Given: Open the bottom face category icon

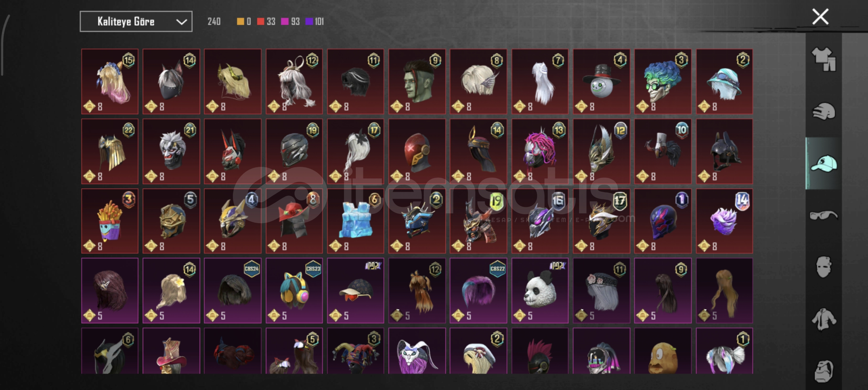Looking at the screenshot, I should tap(824, 370).
